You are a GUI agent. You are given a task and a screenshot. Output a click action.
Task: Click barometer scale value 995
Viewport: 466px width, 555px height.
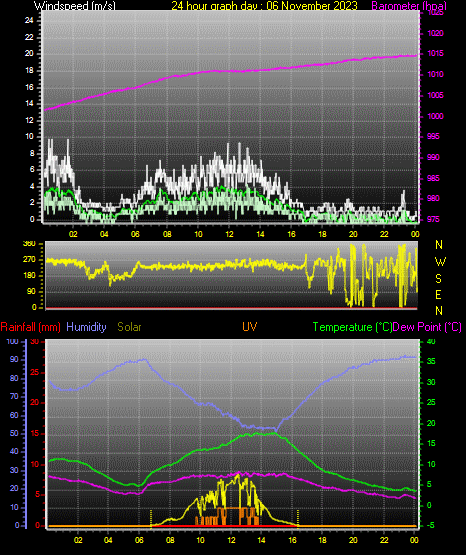coord(433,136)
